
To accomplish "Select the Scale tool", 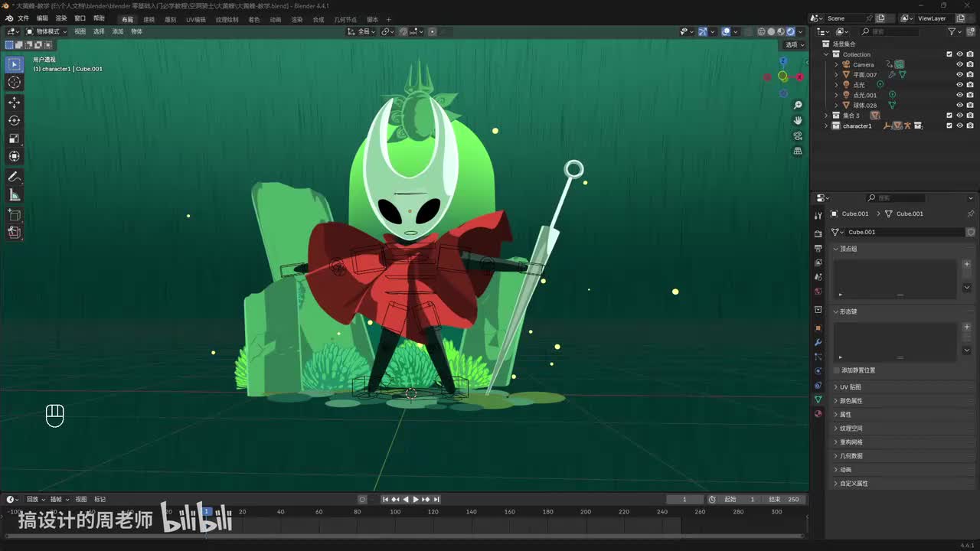I will (x=15, y=139).
